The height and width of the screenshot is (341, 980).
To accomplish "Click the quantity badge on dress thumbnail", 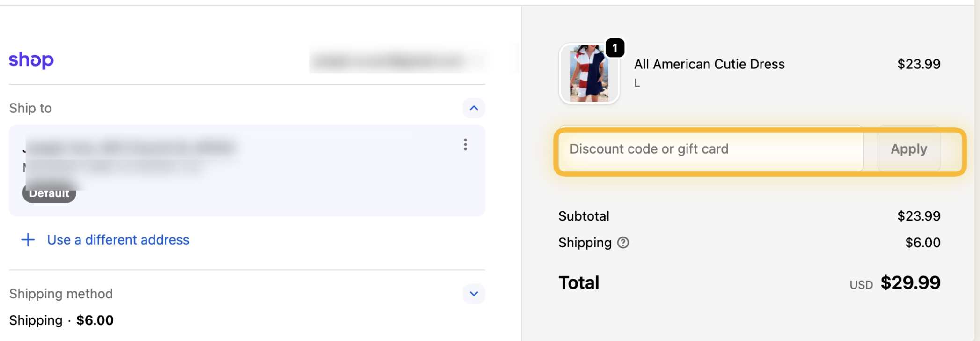I will [x=614, y=48].
